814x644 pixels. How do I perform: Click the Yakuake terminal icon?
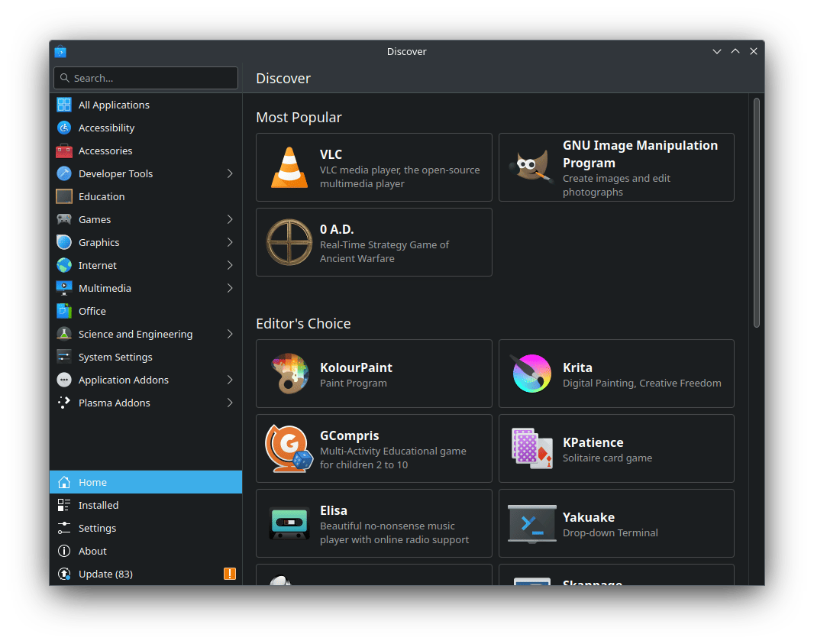click(531, 523)
